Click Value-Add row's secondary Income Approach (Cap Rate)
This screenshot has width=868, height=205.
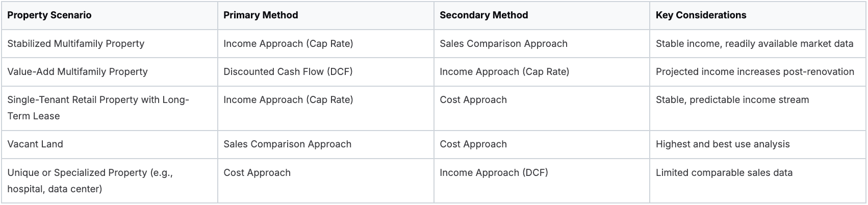click(x=504, y=72)
